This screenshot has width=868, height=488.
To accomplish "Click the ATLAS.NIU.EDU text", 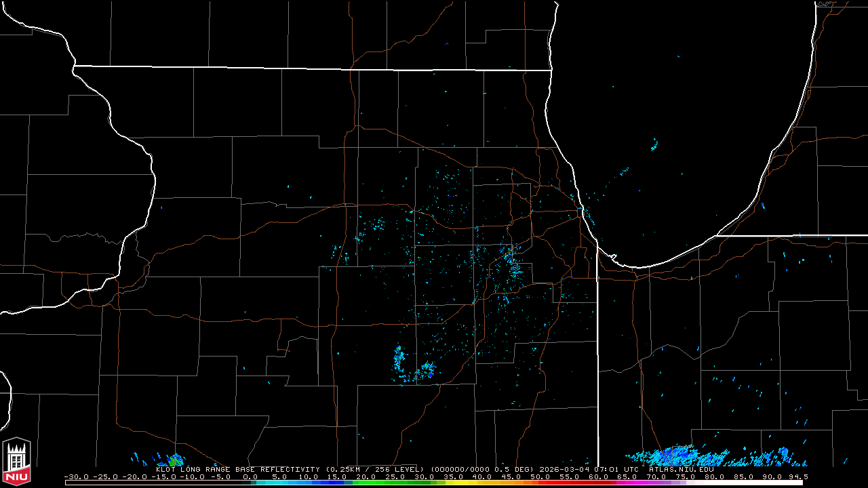I will click(x=681, y=469).
